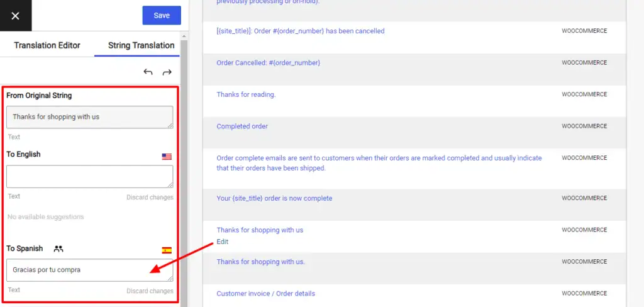Click the Spain flag icon
The image size is (644, 307).
pos(166,250)
